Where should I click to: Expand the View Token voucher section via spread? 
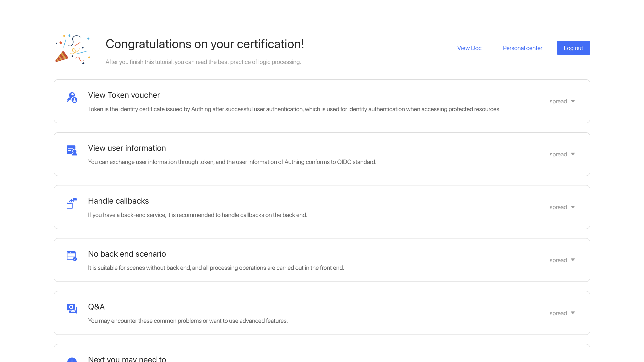pyautogui.click(x=562, y=101)
